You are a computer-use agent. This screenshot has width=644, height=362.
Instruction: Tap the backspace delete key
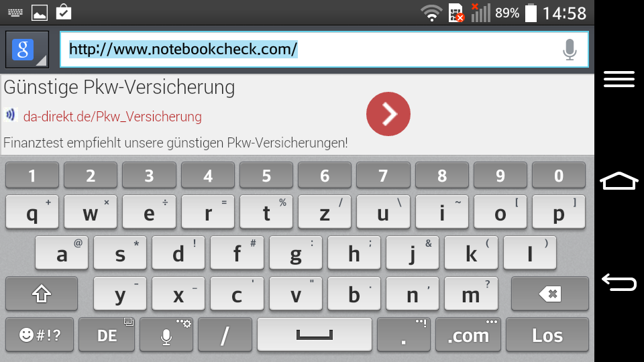[x=549, y=294]
